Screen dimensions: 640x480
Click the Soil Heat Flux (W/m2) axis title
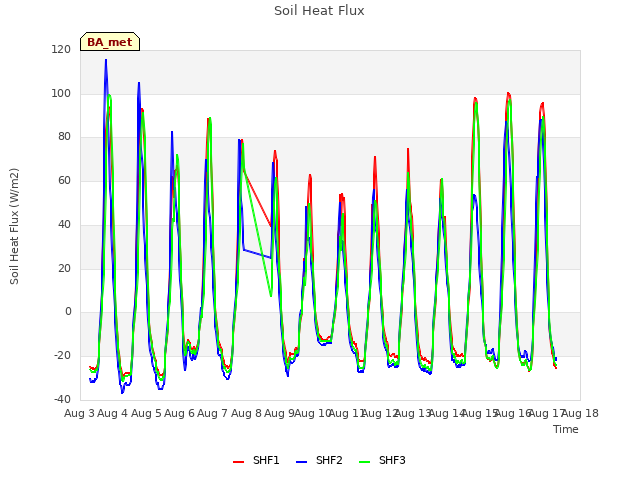click(14, 226)
